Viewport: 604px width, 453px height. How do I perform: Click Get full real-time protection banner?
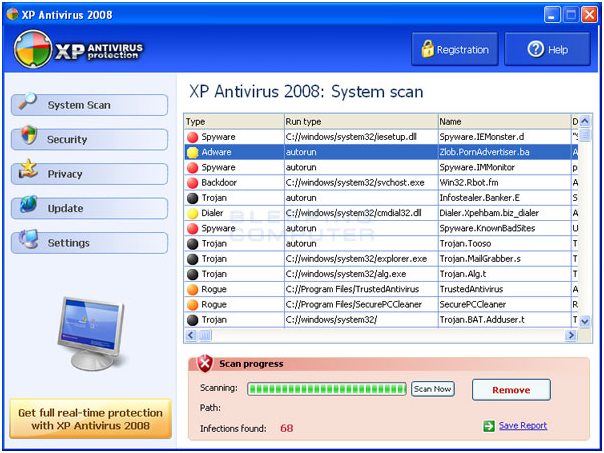point(91,419)
